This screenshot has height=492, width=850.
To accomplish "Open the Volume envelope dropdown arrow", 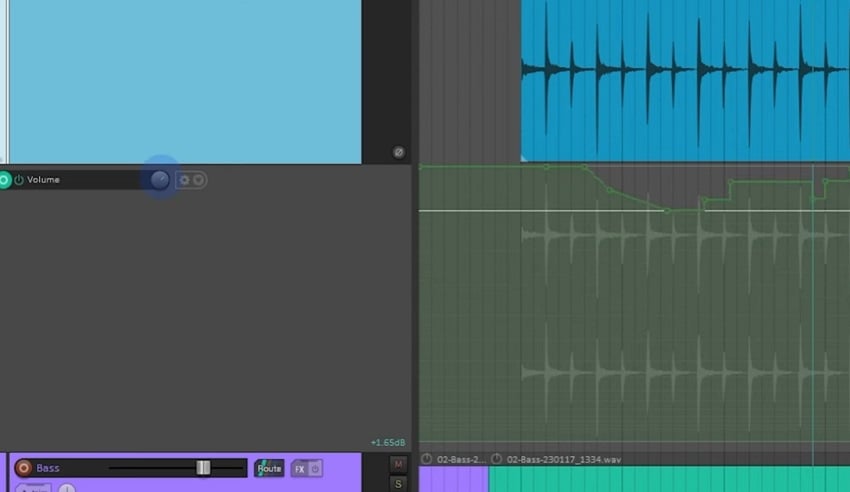I will pos(198,180).
